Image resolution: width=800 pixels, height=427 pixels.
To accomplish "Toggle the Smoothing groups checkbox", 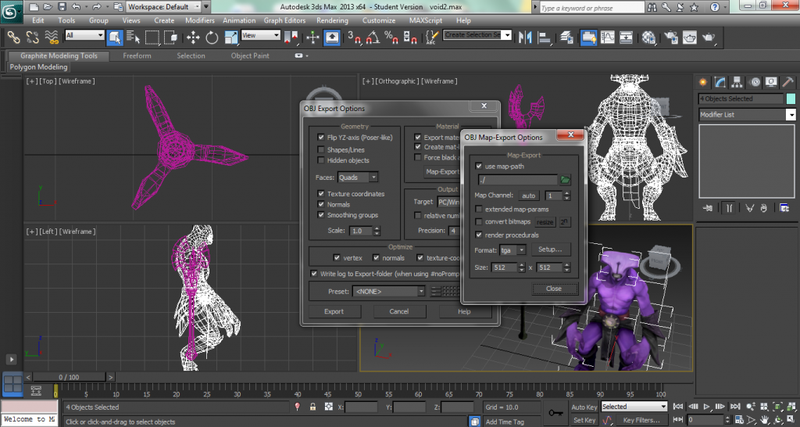I will 320,215.
